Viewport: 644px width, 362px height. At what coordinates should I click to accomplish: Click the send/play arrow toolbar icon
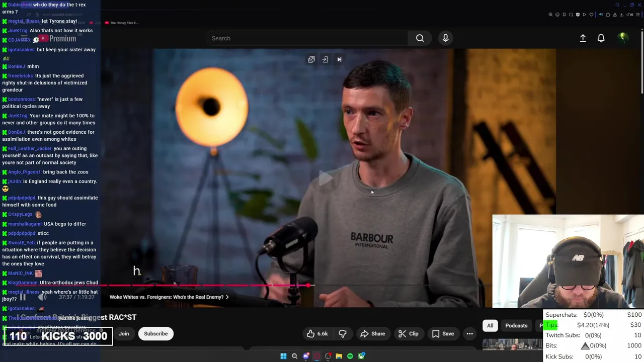click(x=585, y=15)
